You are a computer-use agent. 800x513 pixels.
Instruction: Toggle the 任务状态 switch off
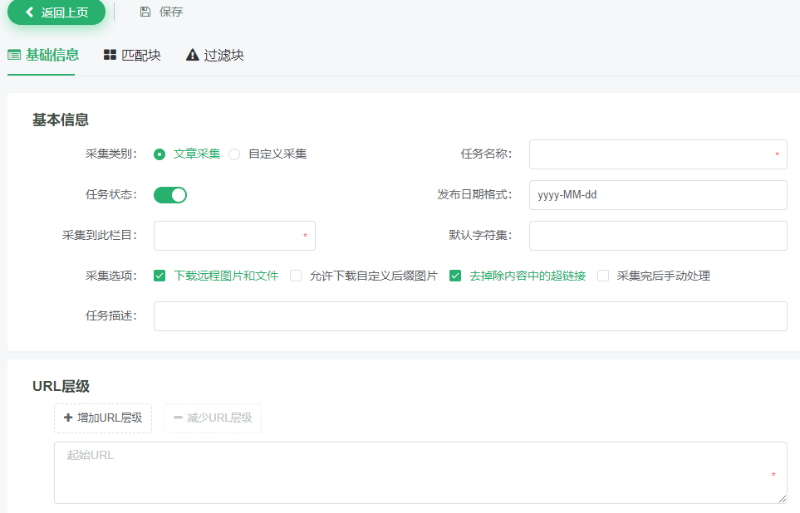[x=170, y=195]
